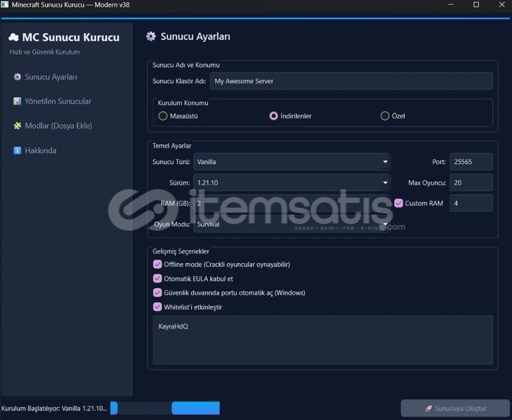Click the Sunucu Klasör Adı text field

click(x=351, y=81)
